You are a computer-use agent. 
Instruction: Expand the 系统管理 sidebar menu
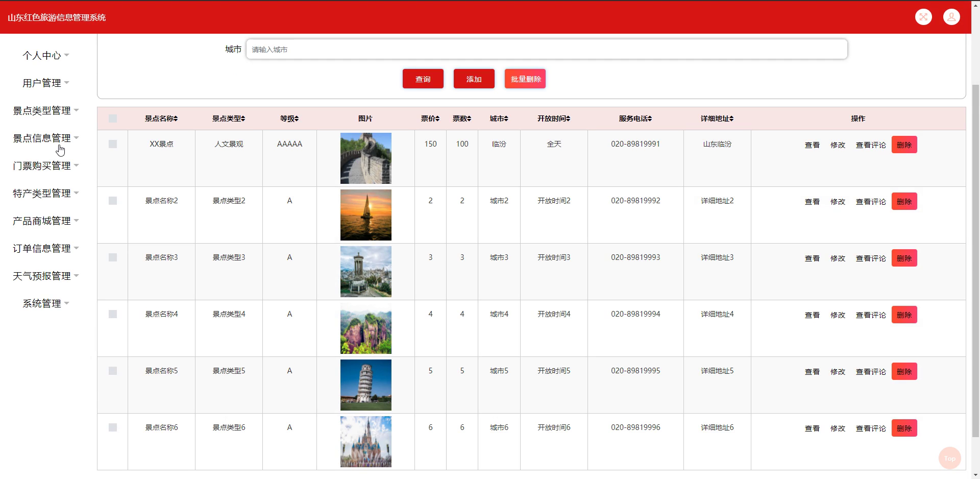tap(45, 303)
